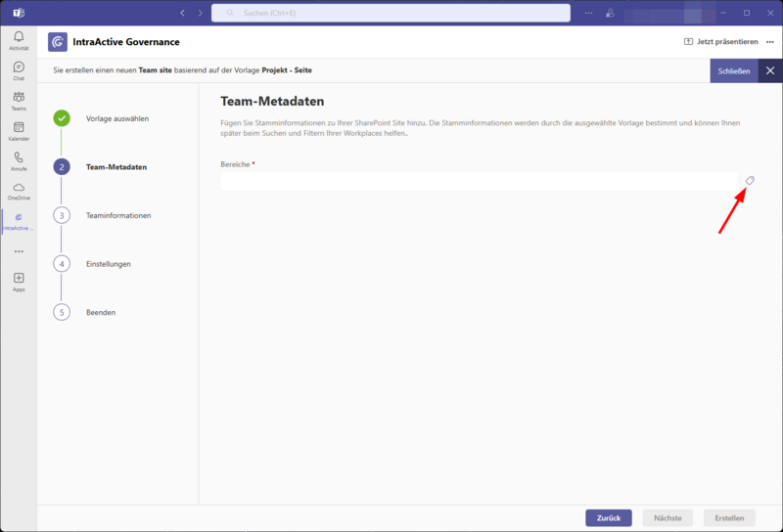Screen dimensions: 783x532
Task: Navigate back with the title bar arrow
Action: coord(182,13)
